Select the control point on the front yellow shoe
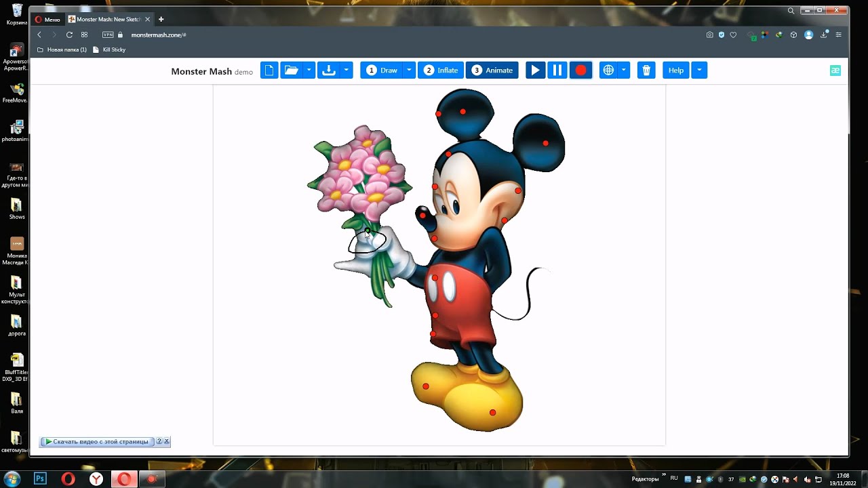 coord(493,412)
